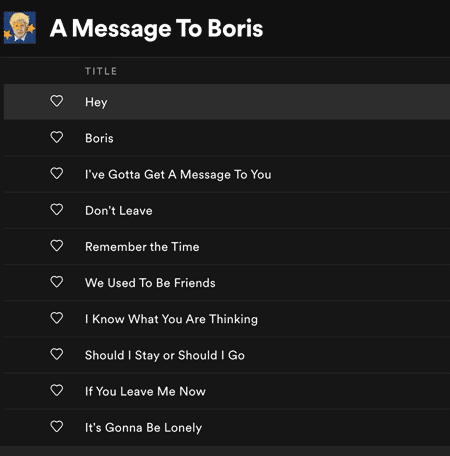The width and height of the screenshot is (450, 456).
Task: Toggle the heart beside "Don't Leave"
Action: 57,210
